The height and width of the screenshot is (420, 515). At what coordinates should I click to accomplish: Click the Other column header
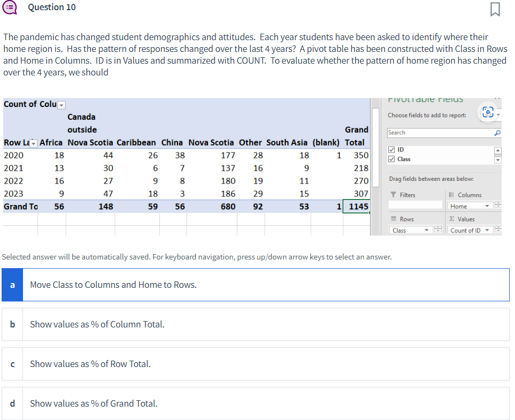click(x=250, y=143)
